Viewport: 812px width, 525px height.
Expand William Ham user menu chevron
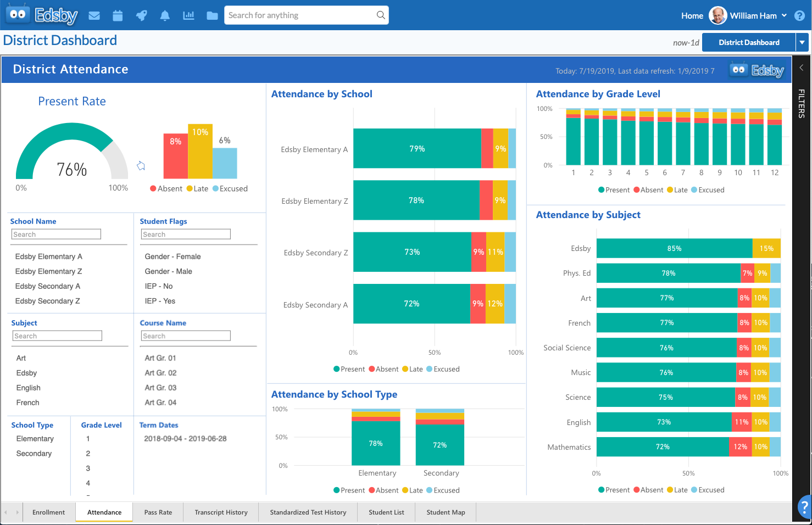784,15
